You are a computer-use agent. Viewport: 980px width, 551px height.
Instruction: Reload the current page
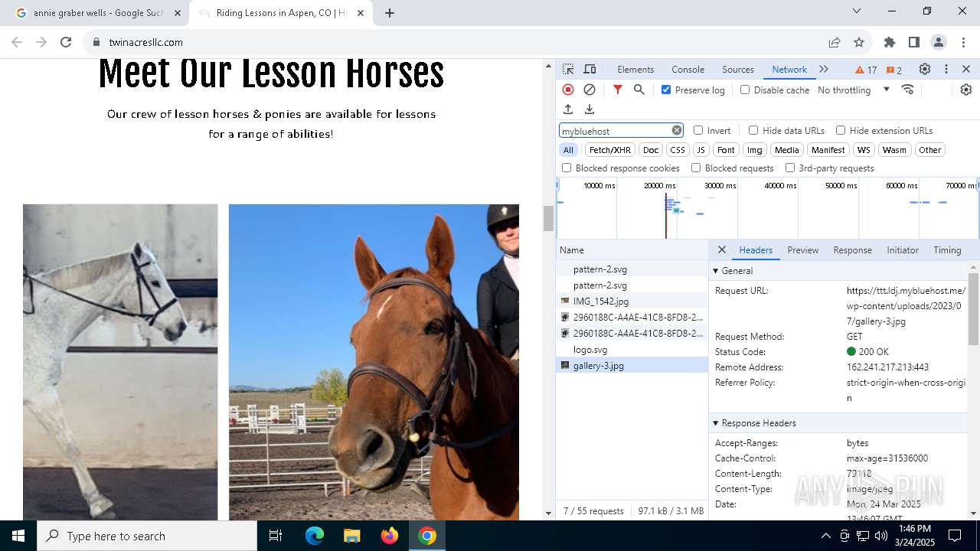click(x=66, y=42)
